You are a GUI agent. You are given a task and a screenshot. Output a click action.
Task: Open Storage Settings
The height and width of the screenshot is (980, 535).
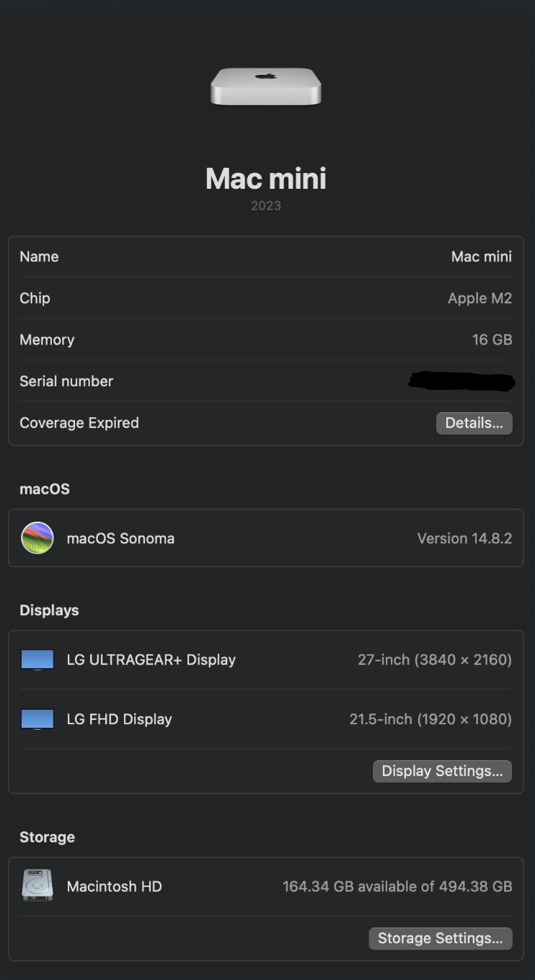(441, 938)
